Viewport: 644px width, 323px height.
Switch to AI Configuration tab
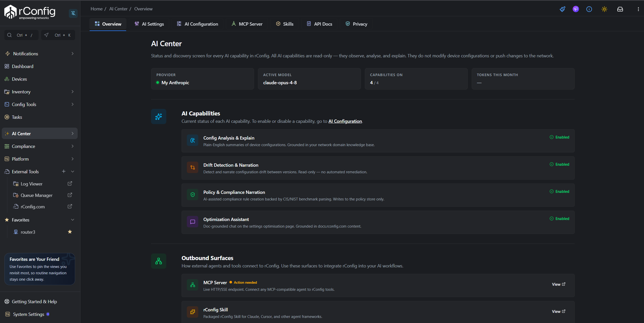(197, 24)
